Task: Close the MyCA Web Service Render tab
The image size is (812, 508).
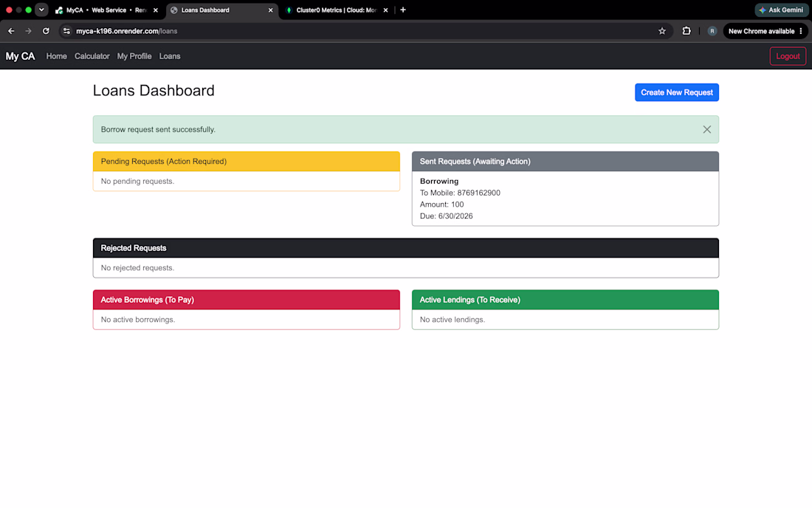Action: (x=155, y=10)
